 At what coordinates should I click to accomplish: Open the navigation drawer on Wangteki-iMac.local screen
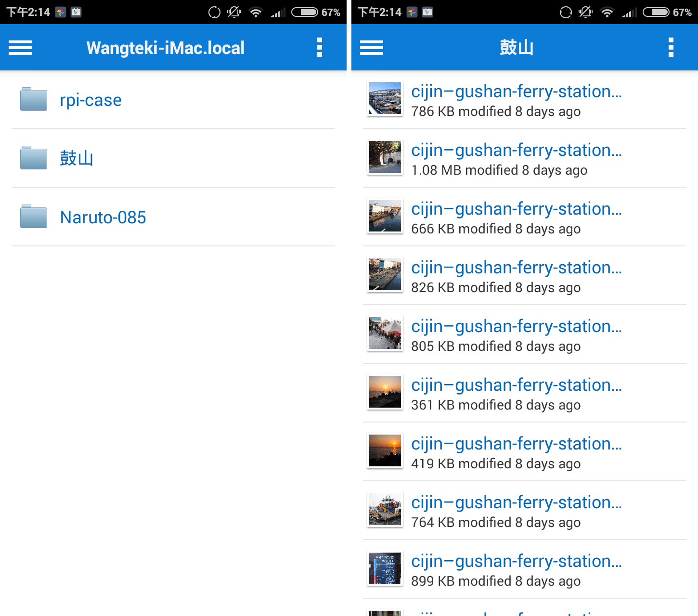[20, 47]
